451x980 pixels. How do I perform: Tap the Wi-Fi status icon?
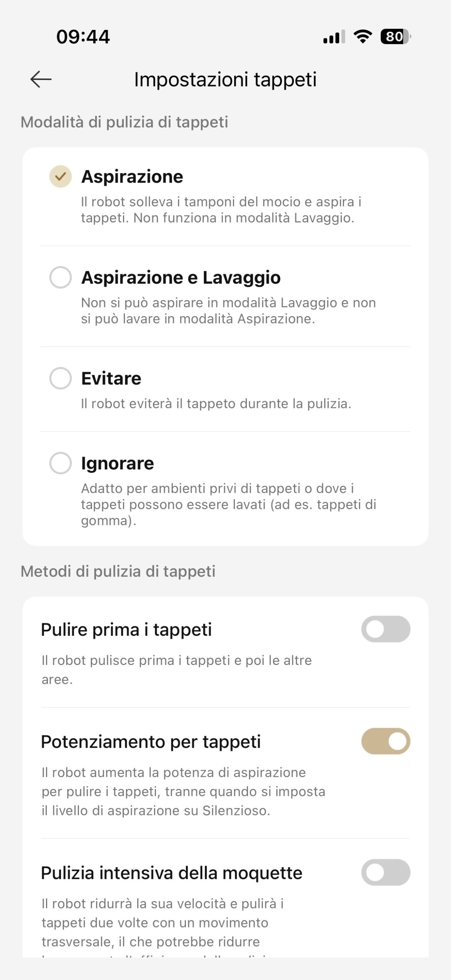coord(362,37)
